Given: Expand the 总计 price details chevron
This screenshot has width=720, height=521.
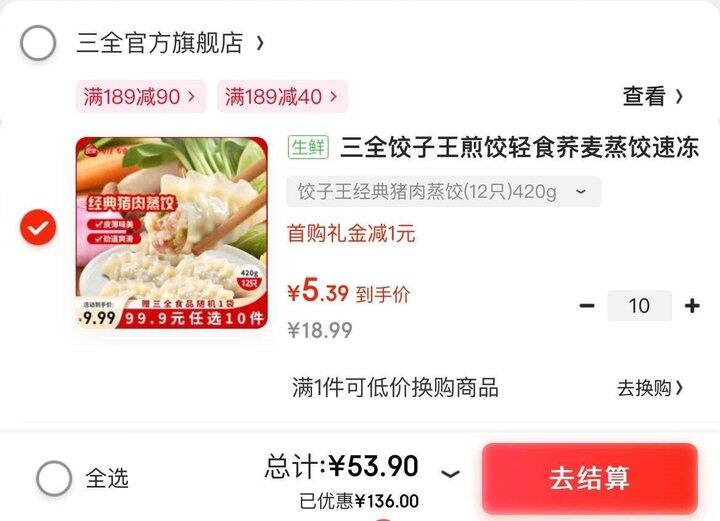Looking at the screenshot, I should point(450,474).
